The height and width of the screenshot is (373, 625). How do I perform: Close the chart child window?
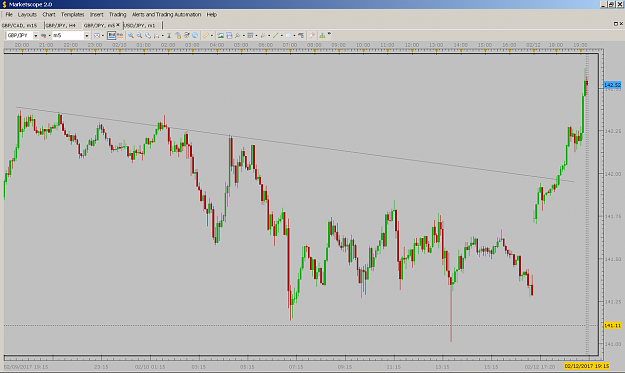tap(621, 24)
